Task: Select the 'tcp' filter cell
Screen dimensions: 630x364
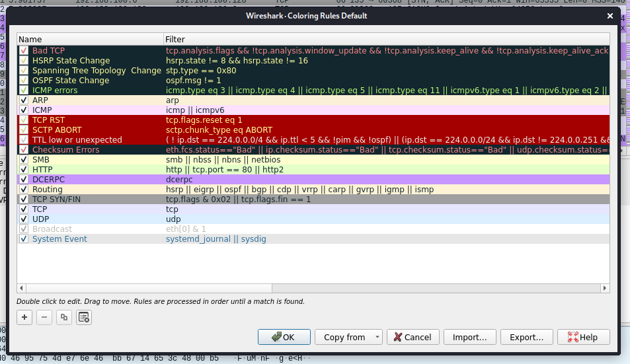Action: [172, 209]
